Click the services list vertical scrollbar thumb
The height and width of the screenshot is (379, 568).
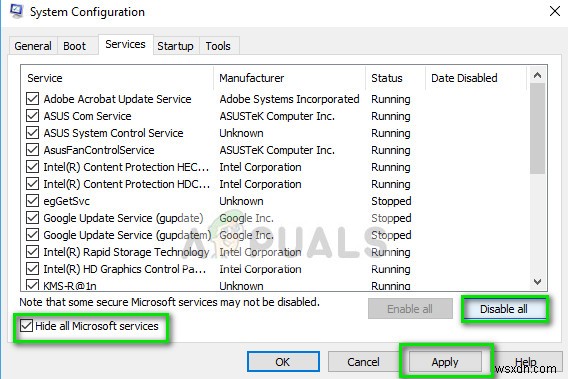[x=538, y=129]
